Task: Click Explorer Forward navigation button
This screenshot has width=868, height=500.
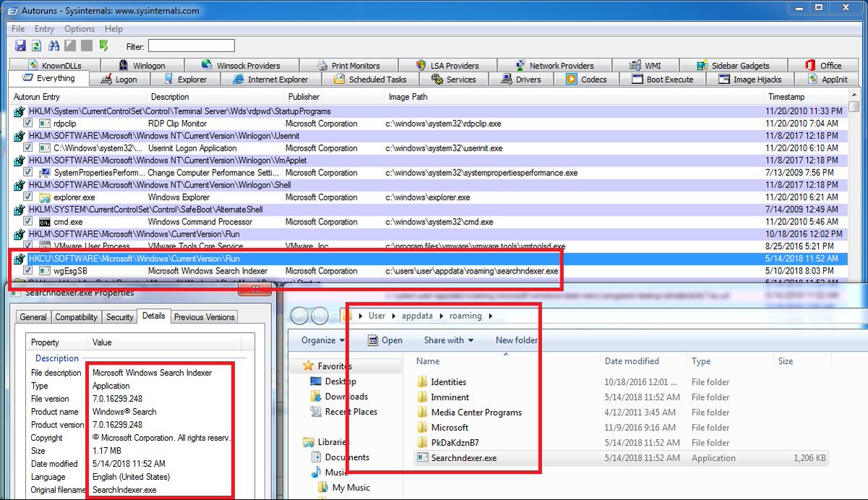Action: pos(320,316)
